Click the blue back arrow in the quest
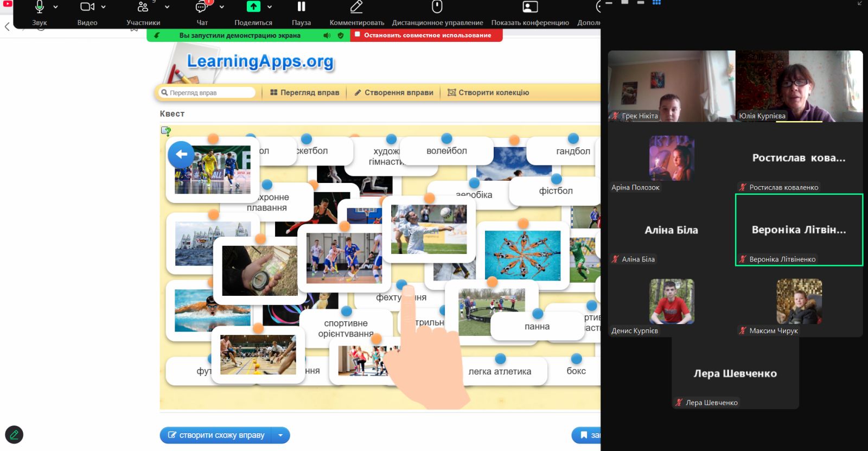The image size is (868, 451). (x=181, y=154)
